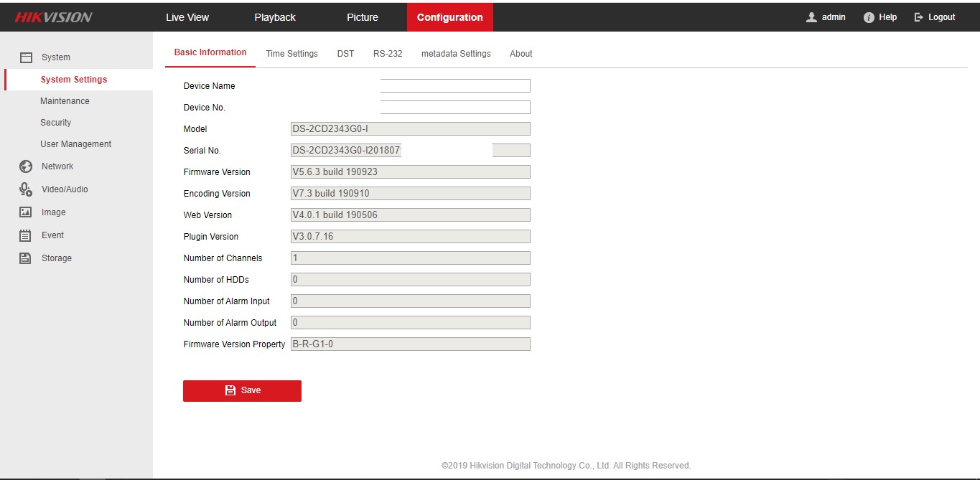Log out using the Logout link

click(x=934, y=17)
